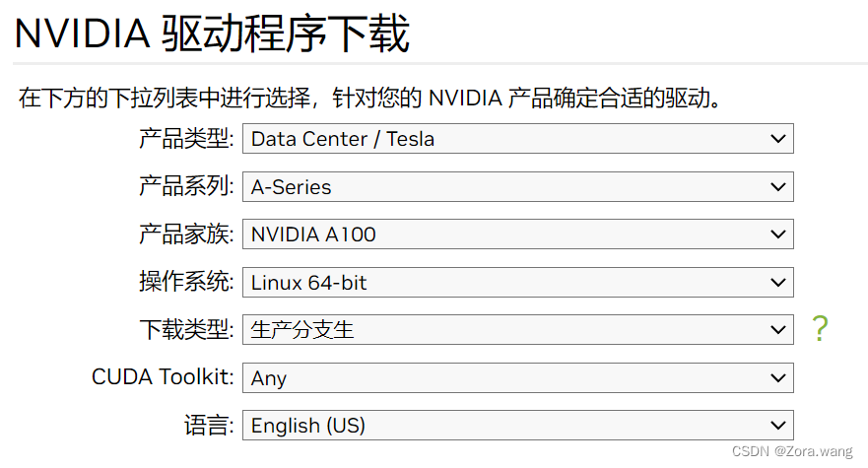Click the CSDN @Zora.wang watermark
The height and width of the screenshot is (468, 868).
pyautogui.click(x=792, y=451)
